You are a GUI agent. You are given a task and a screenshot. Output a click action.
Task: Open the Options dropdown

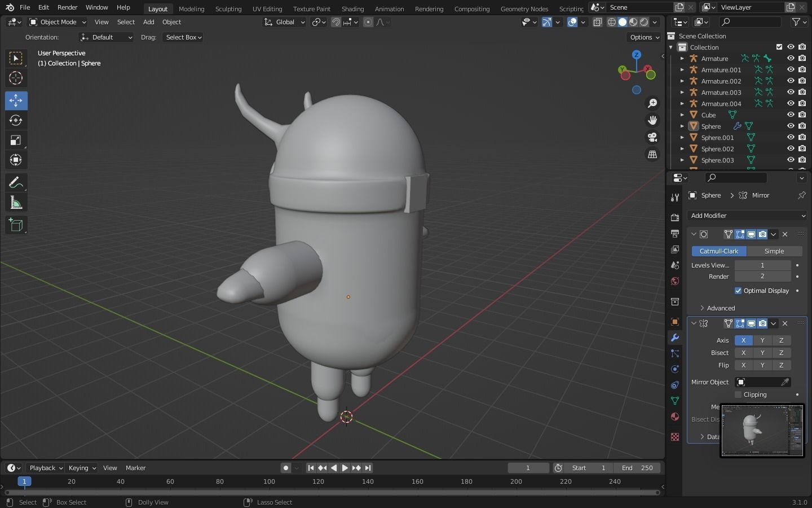click(644, 37)
